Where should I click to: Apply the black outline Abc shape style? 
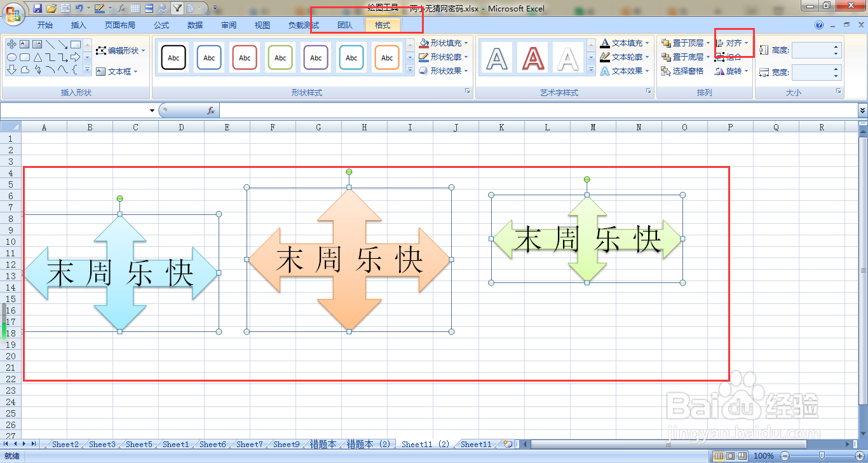pyautogui.click(x=173, y=57)
